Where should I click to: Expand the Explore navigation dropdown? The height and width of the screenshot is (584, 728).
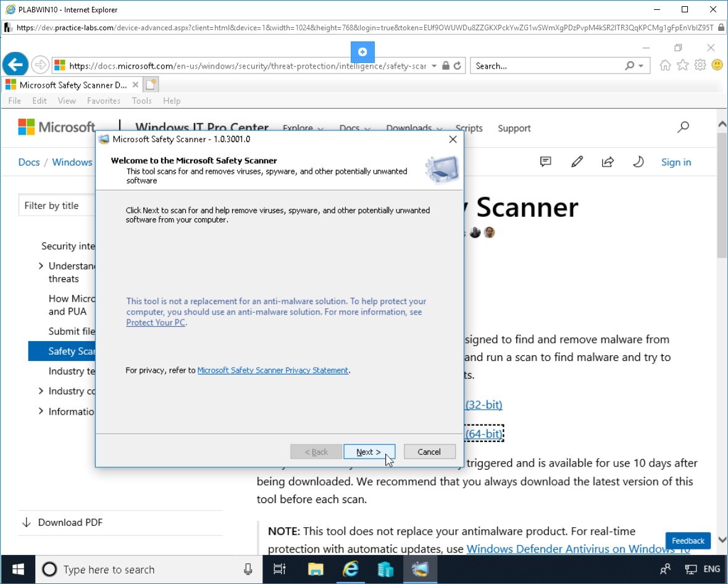(x=303, y=128)
